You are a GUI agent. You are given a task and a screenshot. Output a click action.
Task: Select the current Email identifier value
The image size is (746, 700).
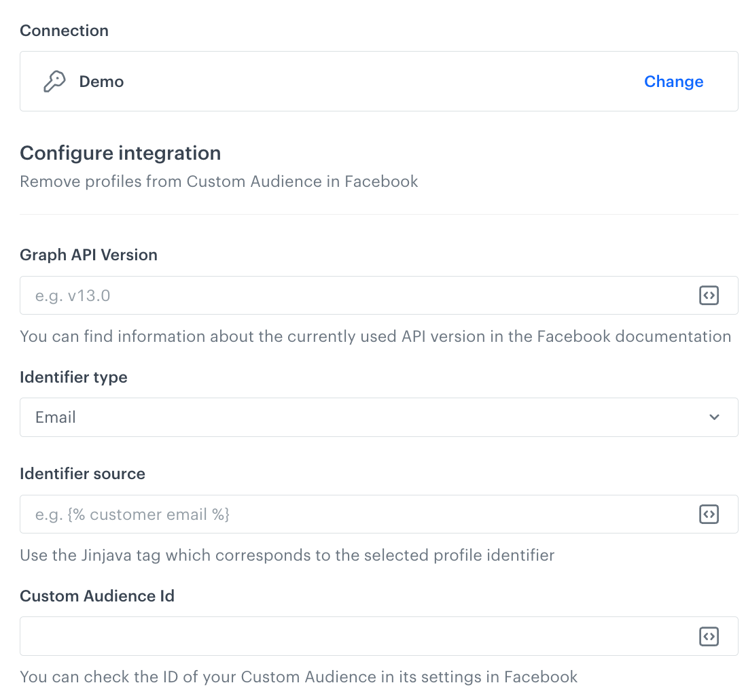click(x=55, y=417)
